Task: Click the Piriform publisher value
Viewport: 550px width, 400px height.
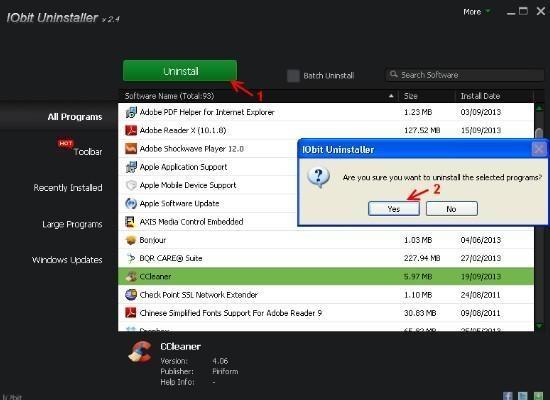Action: (x=225, y=371)
